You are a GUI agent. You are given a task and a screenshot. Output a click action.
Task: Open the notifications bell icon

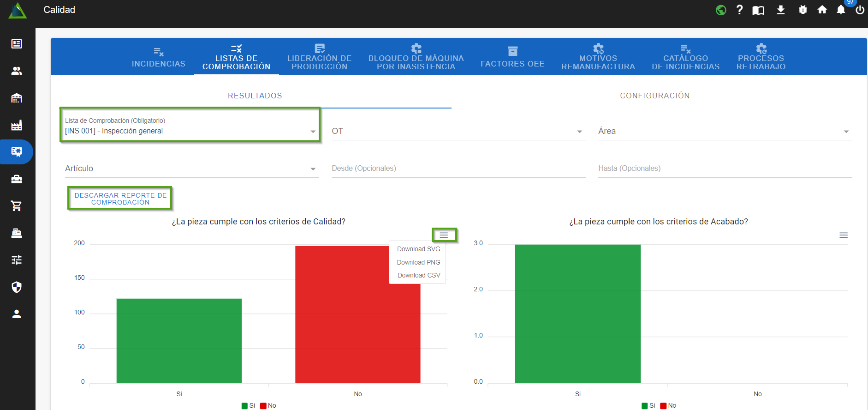(x=841, y=10)
